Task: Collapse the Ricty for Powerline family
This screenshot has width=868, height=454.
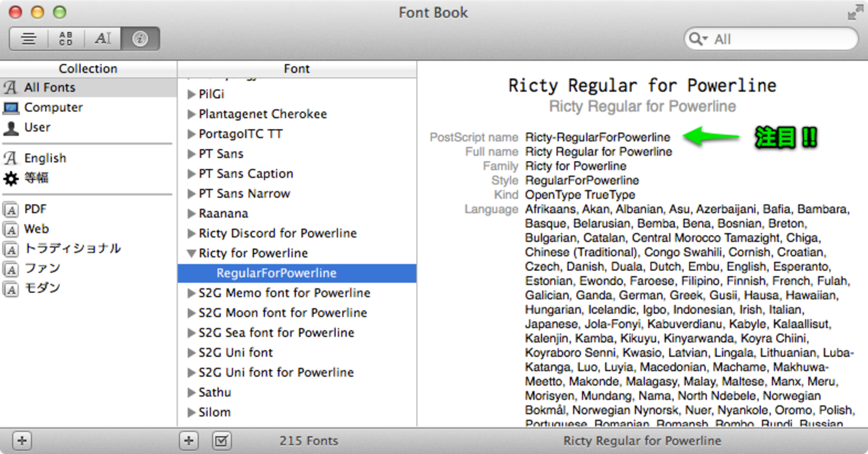Action: (192, 254)
